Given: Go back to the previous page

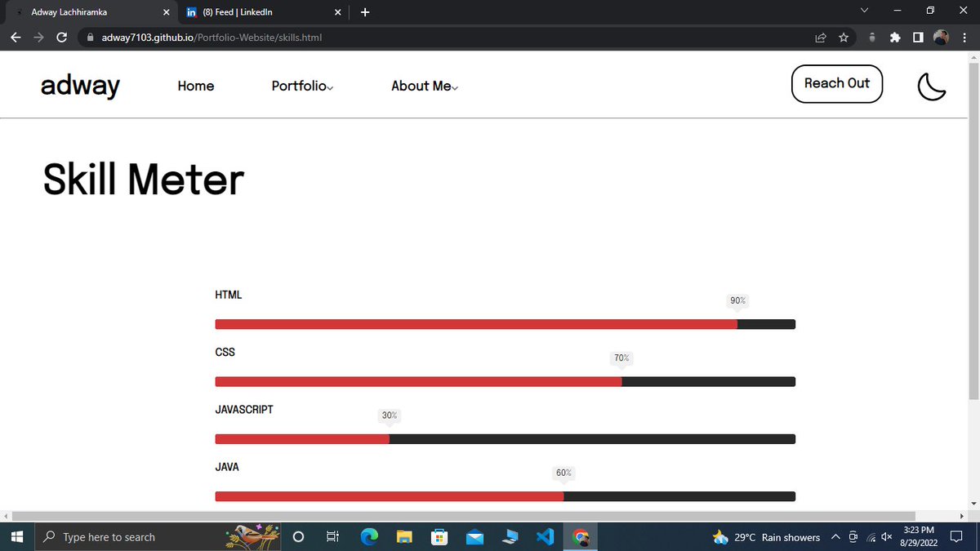Looking at the screenshot, I should pyautogui.click(x=16, y=37).
